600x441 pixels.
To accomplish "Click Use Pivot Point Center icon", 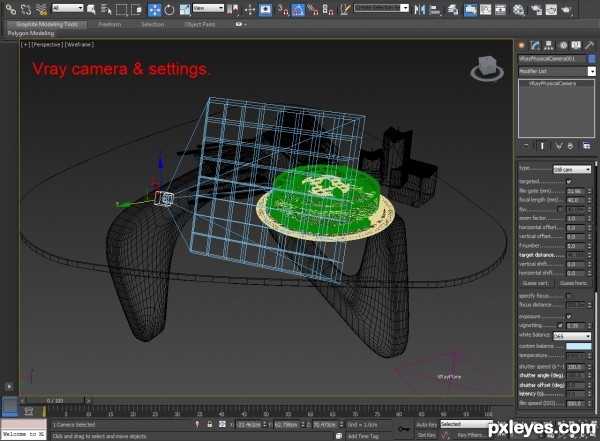I will coord(232,9).
